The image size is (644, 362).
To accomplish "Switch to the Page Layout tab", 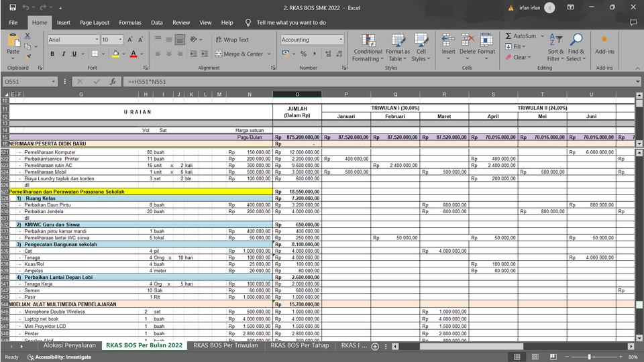I will coord(95,23).
